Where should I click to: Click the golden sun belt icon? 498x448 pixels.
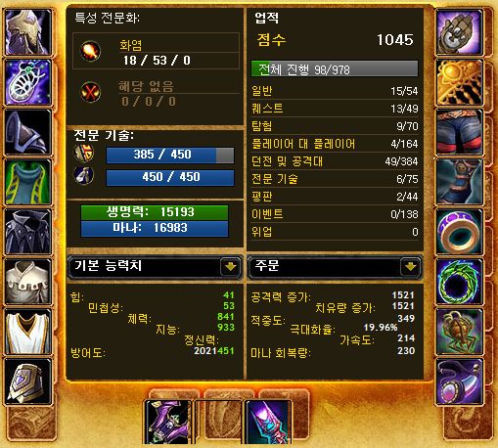459,82
